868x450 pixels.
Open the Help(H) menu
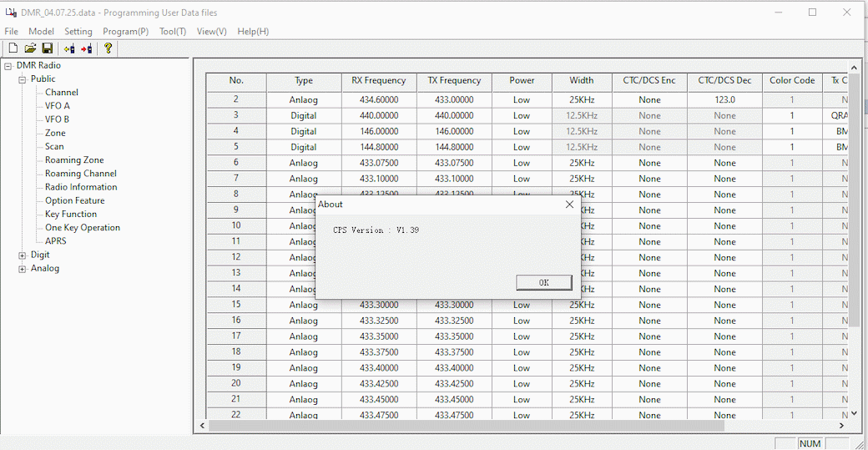click(x=253, y=32)
